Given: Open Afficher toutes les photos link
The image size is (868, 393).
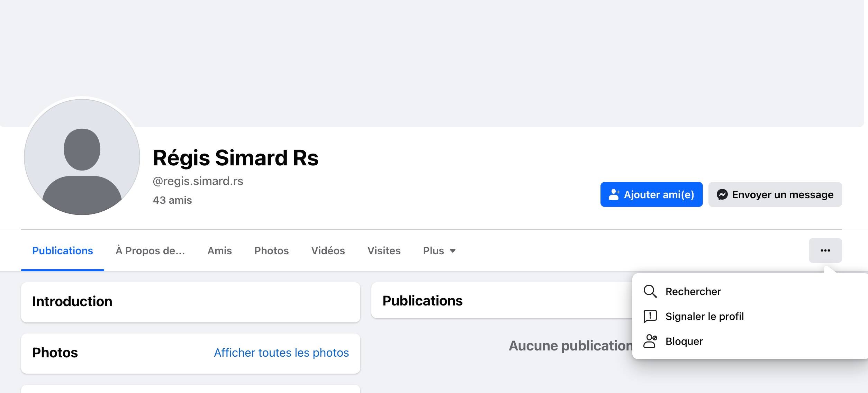Looking at the screenshot, I should 281,353.
